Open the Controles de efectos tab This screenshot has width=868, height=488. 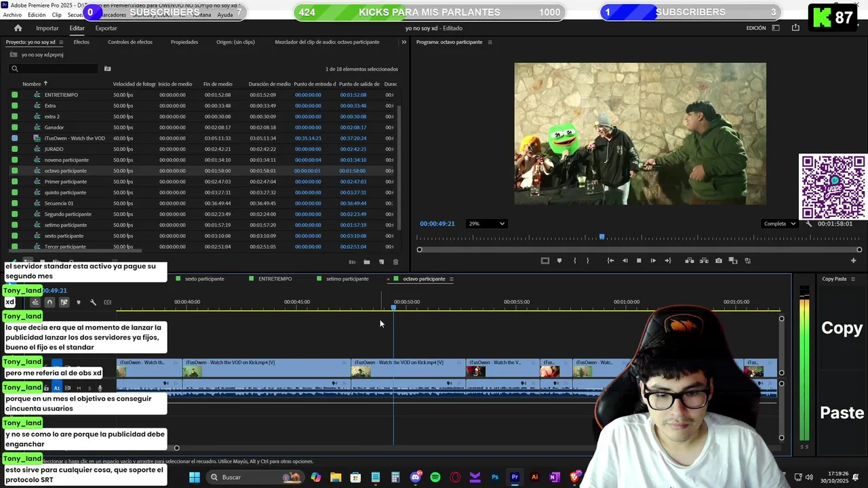130,42
